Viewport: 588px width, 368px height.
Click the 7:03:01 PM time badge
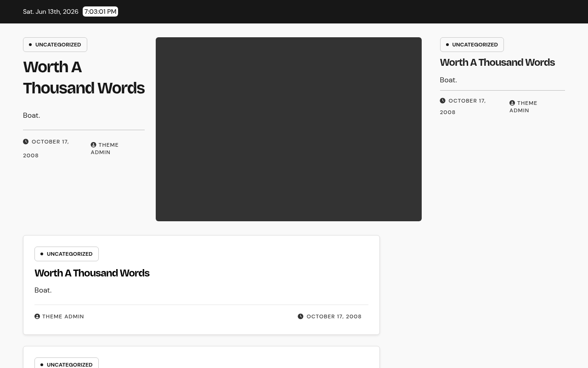(x=100, y=11)
